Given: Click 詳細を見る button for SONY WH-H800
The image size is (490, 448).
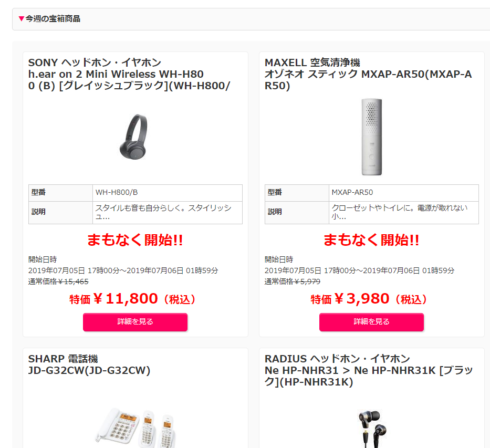Looking at the screenshot, I should (x=135, y=322).
